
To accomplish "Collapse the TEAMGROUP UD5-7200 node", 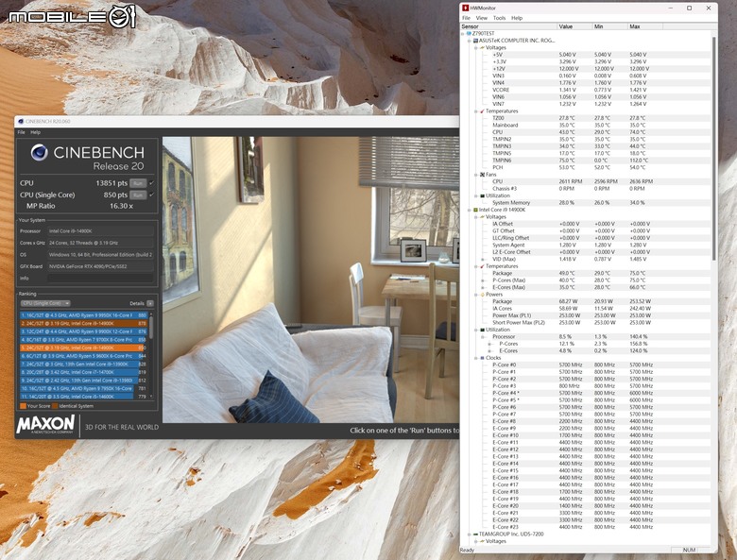I will [469, 535].
